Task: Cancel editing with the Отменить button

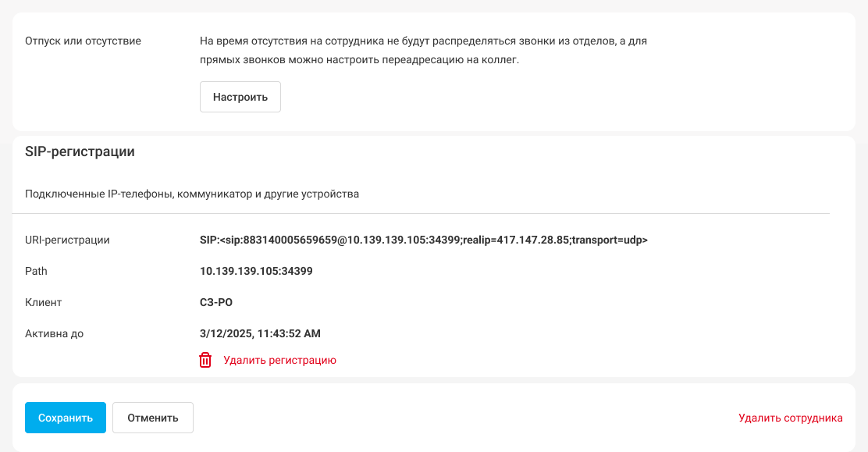Action: (x=153, y=418)
